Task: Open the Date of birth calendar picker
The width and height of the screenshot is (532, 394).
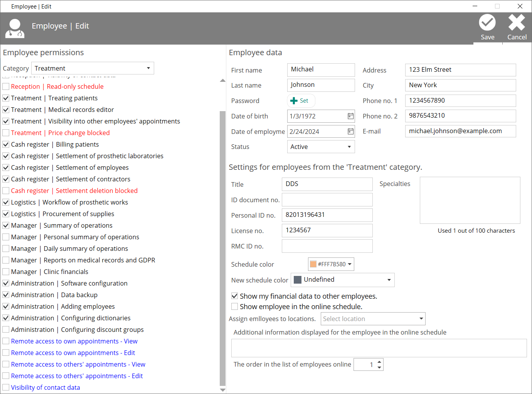Action: (350, 116)
